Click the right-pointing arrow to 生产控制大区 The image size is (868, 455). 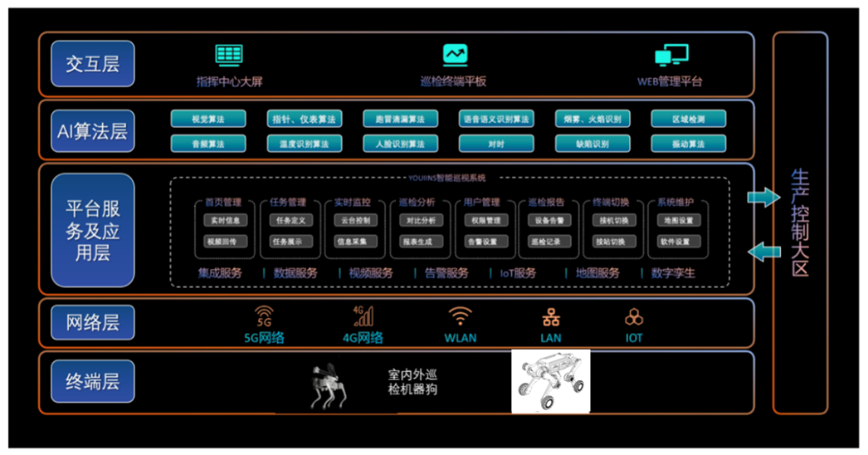pyautogui.click(x=763, y=198)
